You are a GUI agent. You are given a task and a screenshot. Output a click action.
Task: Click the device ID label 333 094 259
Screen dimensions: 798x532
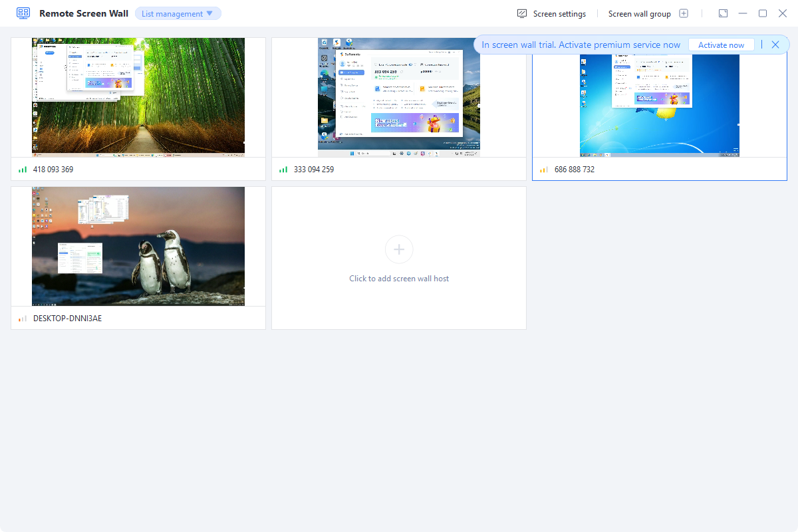[x=313, y=169]
